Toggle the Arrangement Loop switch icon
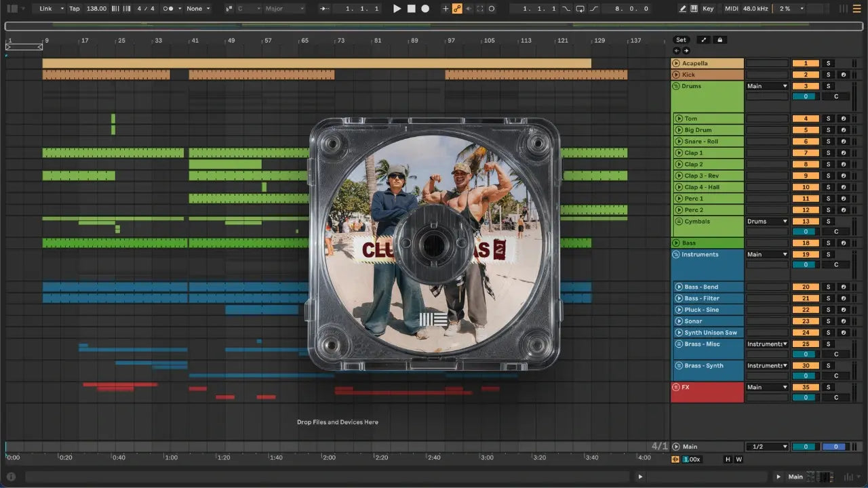This screenshot has height=488, width=868. (580, 9)
